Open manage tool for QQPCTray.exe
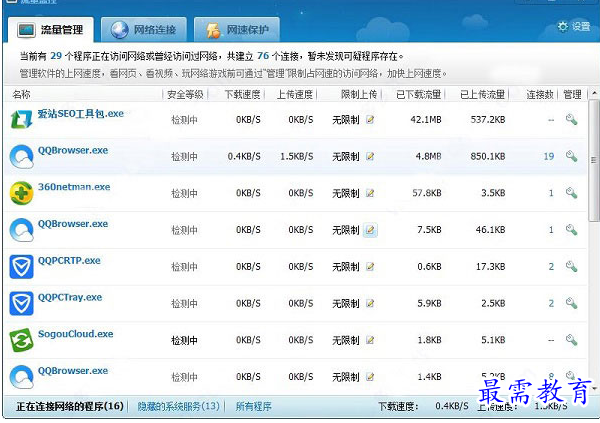 tap(571, 303)
